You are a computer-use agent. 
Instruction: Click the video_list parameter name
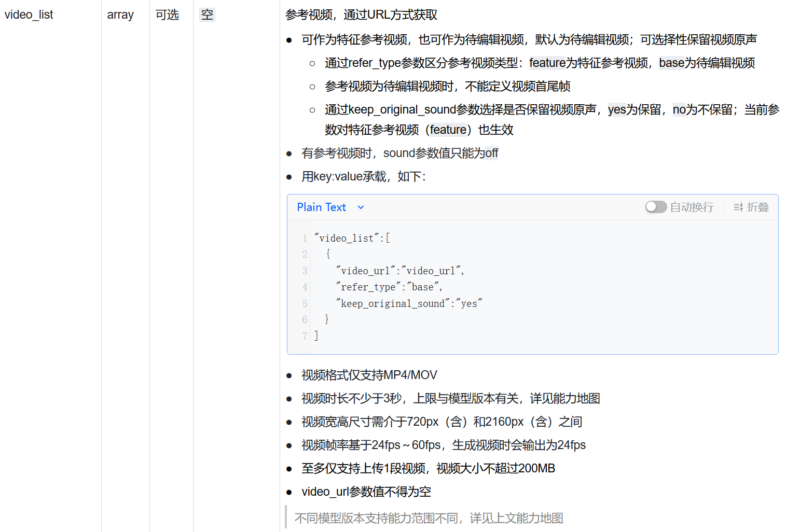(x=29, y=15)
